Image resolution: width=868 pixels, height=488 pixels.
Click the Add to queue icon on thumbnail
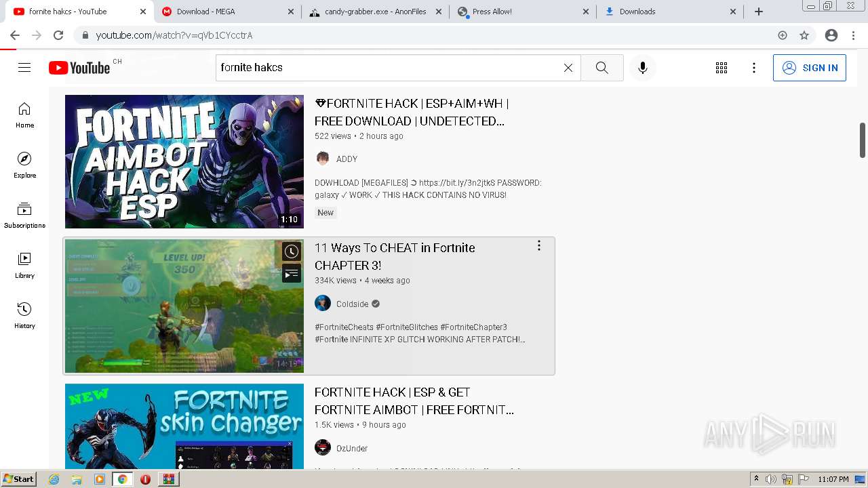click(x=292, y=274)
